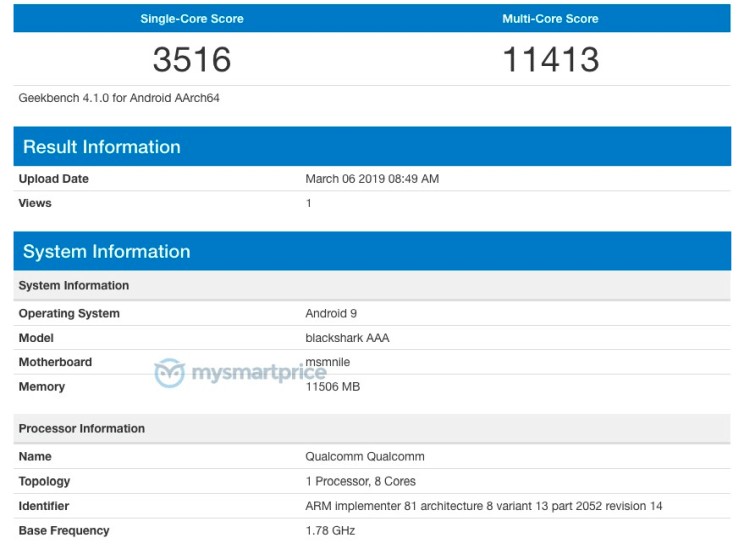This screenshot has width=750, height=549.
Task: Click the Android 9 operating system value
Action: pyautogui.click(x=332, y=313)
